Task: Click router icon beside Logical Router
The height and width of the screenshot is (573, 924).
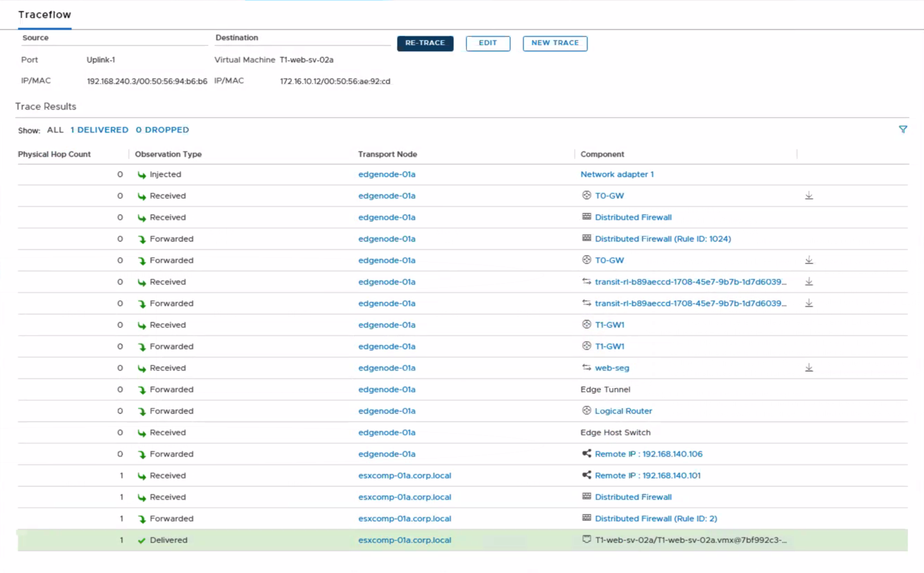Action: click(x=586, y=411)
